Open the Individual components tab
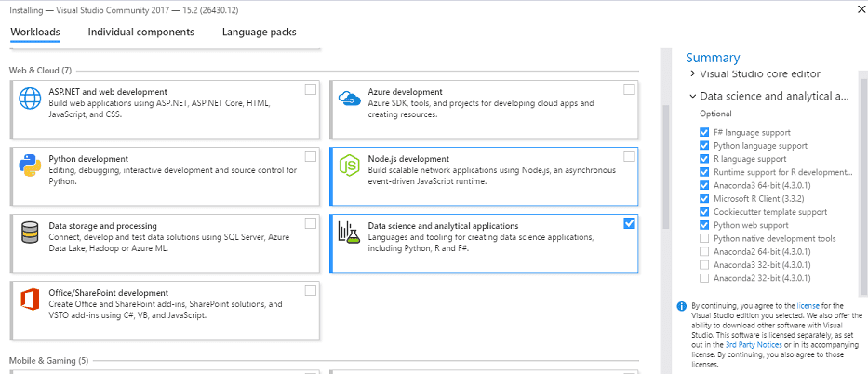Viewport: 868px width, 374px height. (x=141, y=32)
